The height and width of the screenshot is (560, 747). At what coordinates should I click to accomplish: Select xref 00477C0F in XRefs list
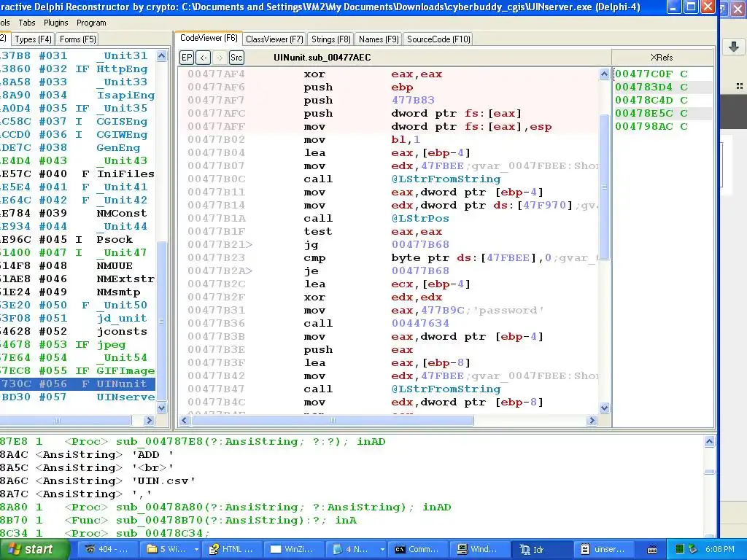pos(663,74)
